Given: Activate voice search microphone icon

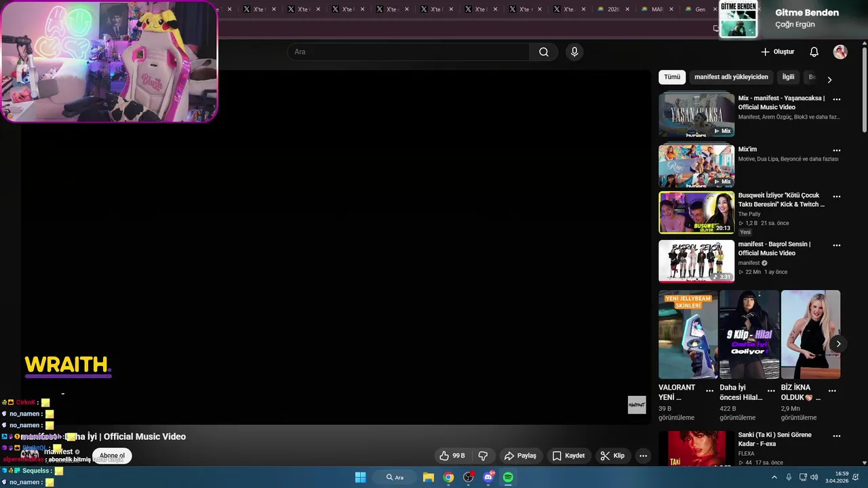Looking at the screenshot, I should (x=574, y=52).
